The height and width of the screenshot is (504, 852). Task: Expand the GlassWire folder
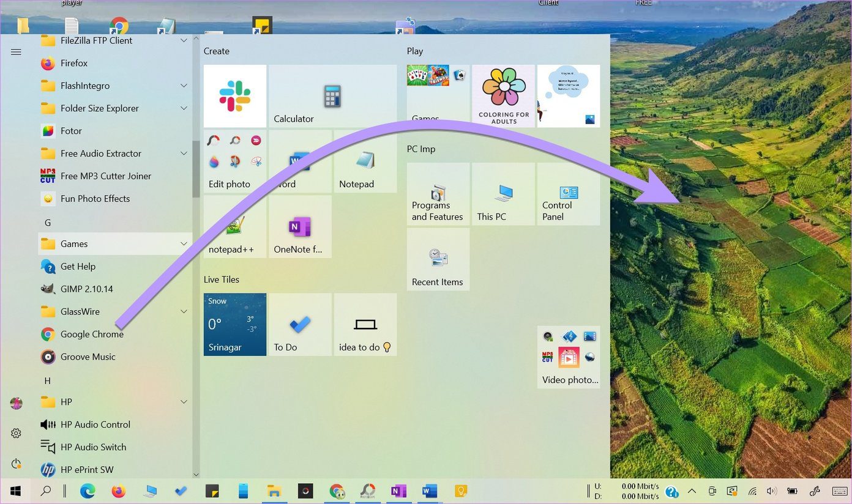pos(184,312)
